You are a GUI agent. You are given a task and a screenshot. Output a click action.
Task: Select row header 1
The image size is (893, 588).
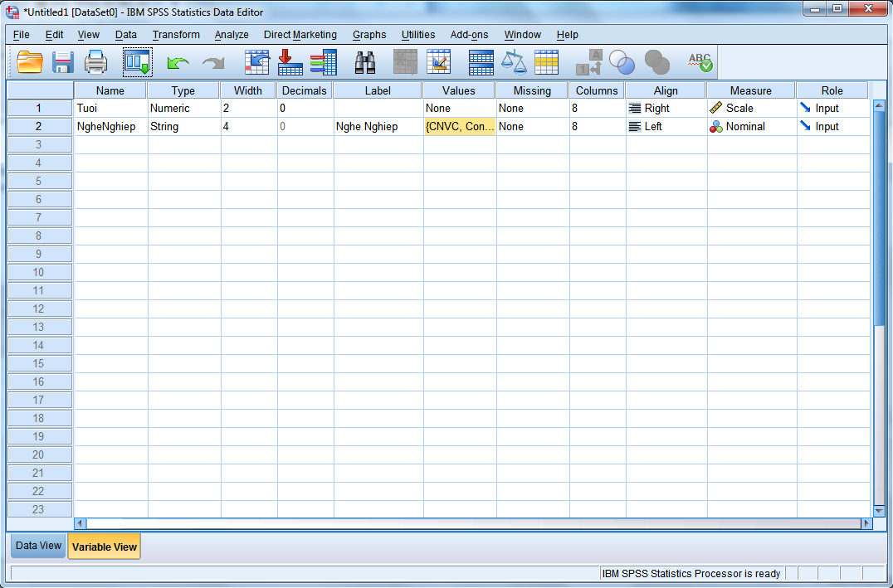coord(39,108)
